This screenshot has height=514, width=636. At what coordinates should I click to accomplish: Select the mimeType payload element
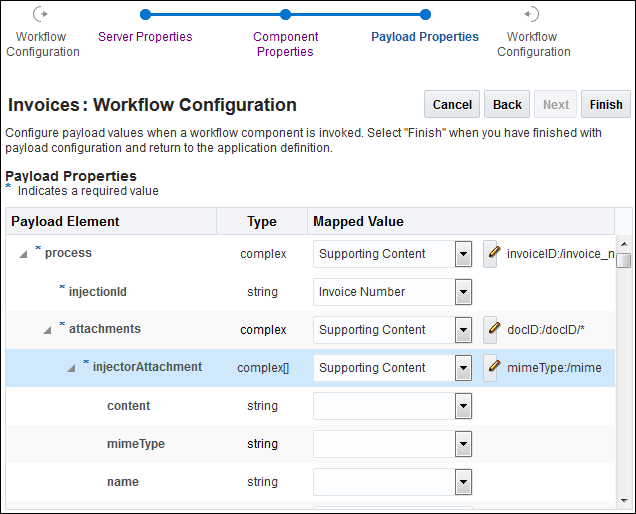click(136, 444)
